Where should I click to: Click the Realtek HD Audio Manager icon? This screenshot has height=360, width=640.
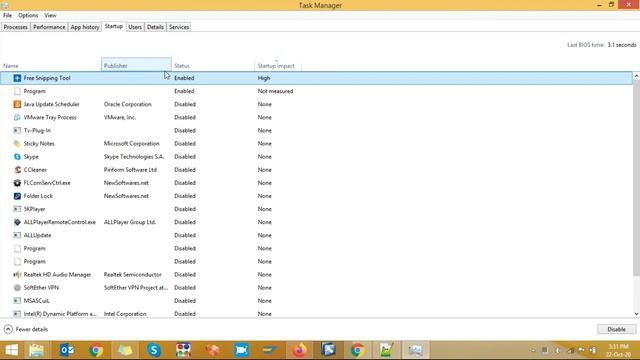(x=17, y=274)
